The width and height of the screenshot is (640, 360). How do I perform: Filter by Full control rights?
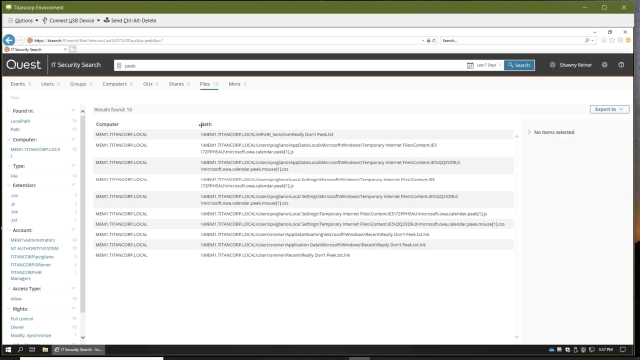pos(22,319)
